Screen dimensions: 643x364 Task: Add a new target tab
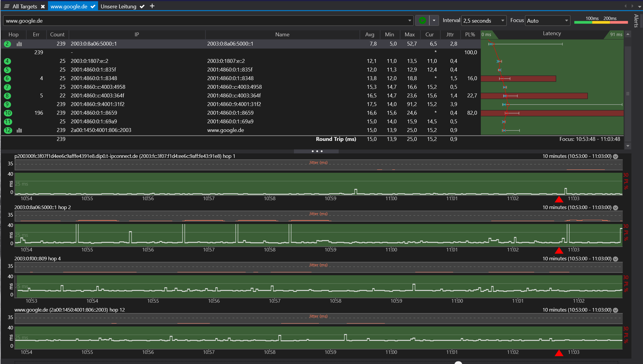tap(152, 6)
